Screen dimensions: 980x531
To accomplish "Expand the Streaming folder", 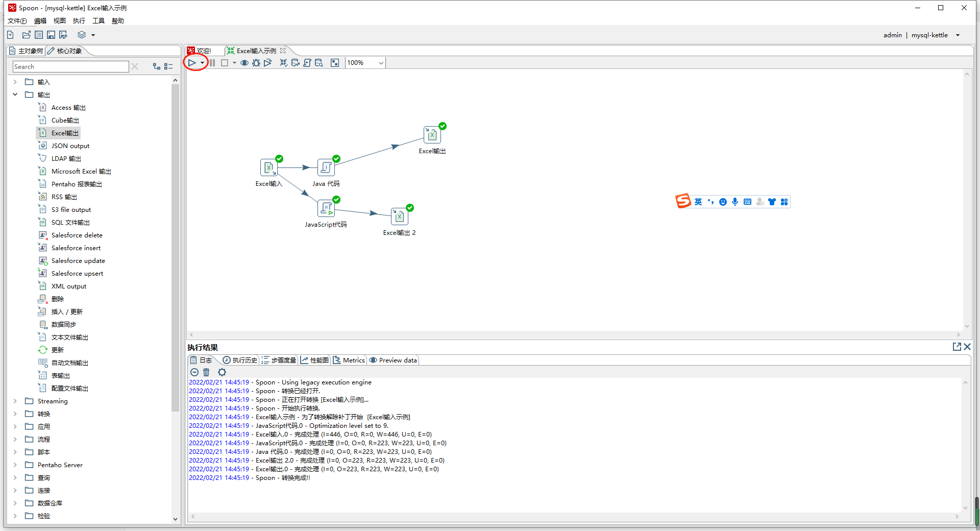I will pos(15,401).
